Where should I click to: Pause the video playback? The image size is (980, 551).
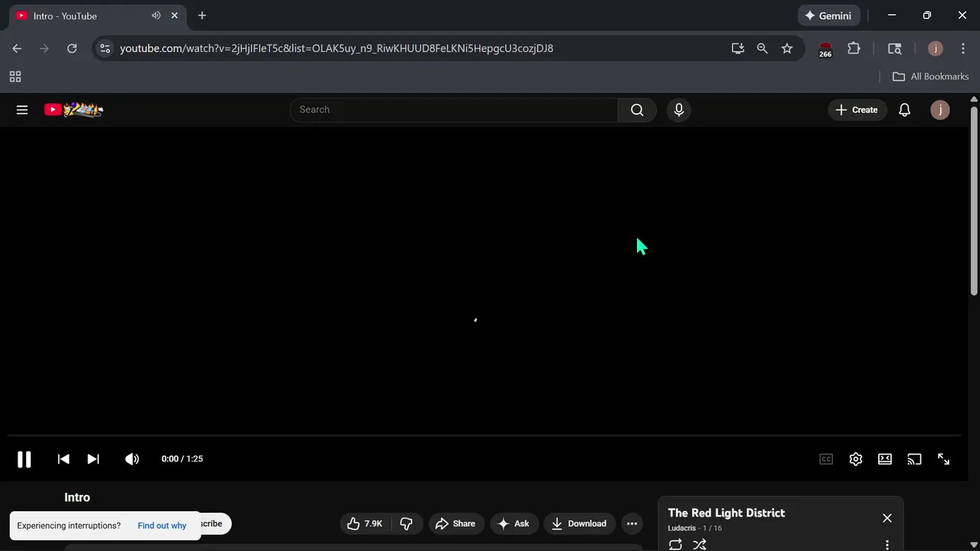(x=24, y=459)
